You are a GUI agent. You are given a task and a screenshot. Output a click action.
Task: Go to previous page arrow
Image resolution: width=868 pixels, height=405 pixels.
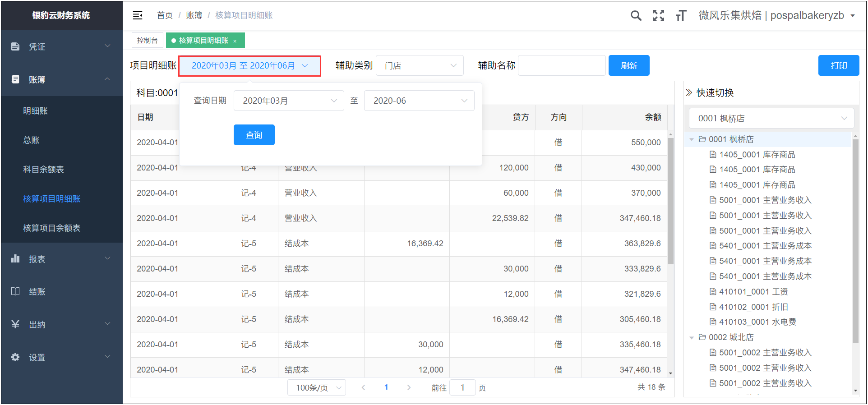364,387
